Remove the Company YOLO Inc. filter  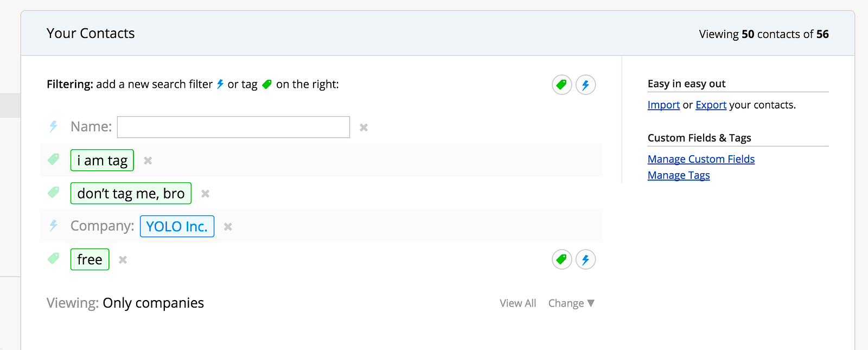(228, 227)
